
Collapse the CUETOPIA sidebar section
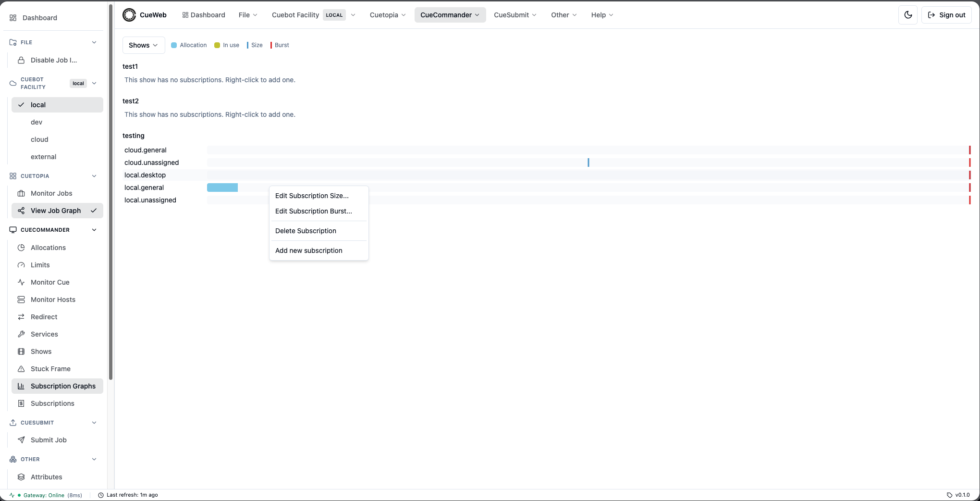[94, 176]
